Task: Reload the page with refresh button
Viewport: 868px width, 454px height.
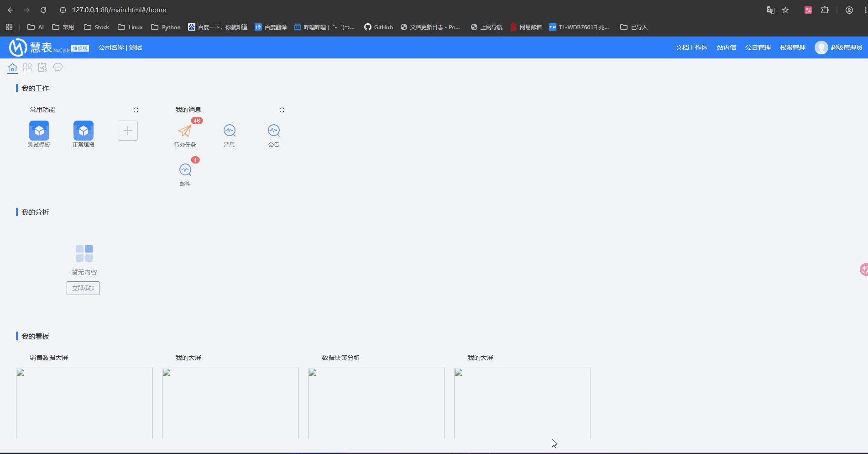Action: [x=43, y=10]
